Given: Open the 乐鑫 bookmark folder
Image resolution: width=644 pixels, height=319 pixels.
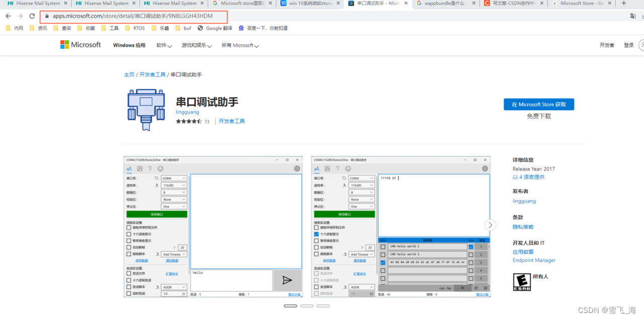Looking at the screenshot, I should [160, 28].
